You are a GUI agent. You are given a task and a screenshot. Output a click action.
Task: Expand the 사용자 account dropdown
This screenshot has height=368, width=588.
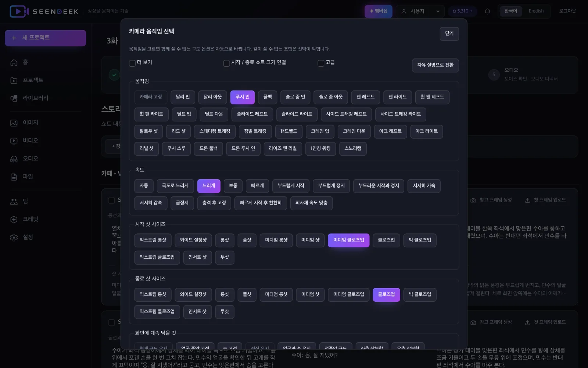pyautogui.click(x=420, y=11)
